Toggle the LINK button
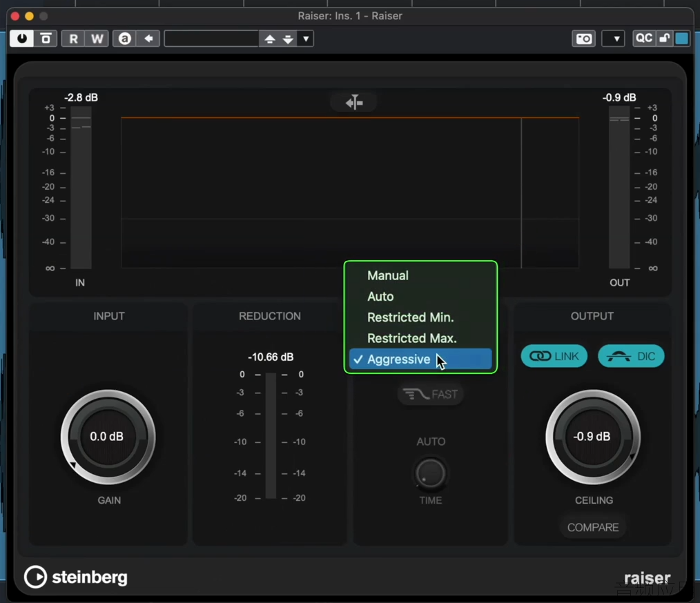Image resolution: width=700 pixels, height=603 pixels. tap(554, 357)
